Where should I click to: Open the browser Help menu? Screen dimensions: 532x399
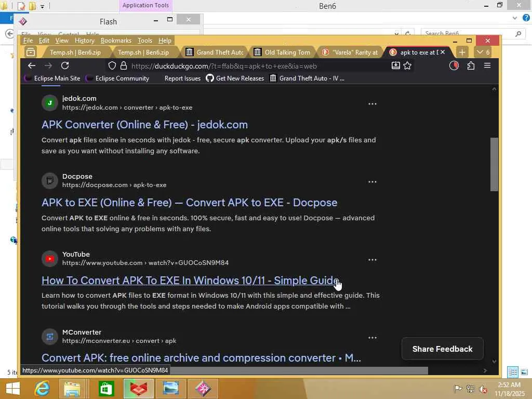(165, 41)
